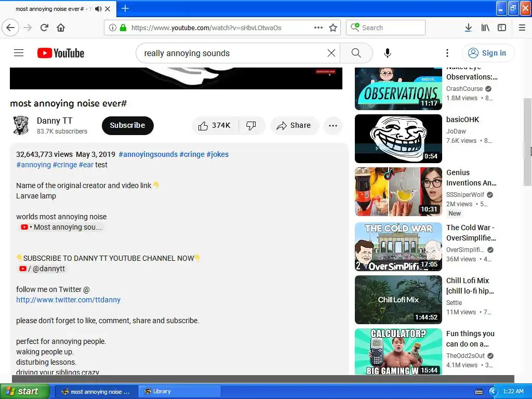This screenshot has width=532, height=399.
Task: Open the 'Most annoying sou...' video link
Action: coord(61,228)
